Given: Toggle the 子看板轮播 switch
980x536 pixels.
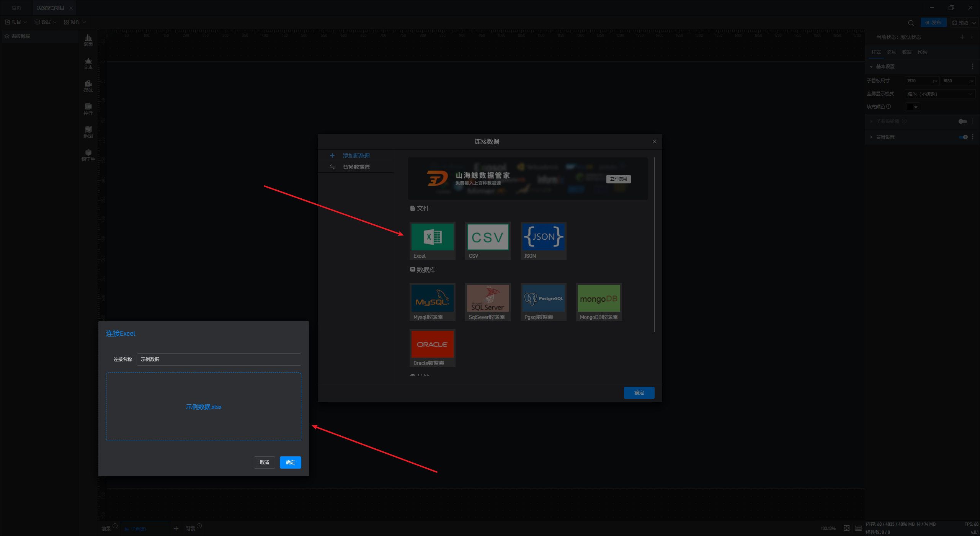Looking at the screenshot, I should tap(963, 121).
